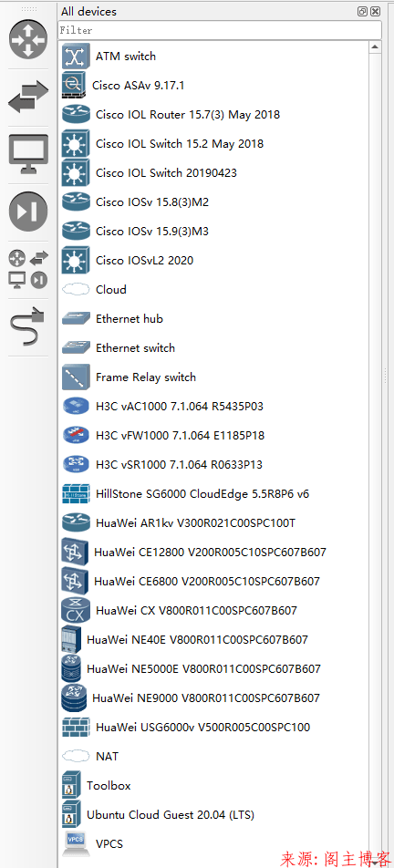Click the HuaWei AR1kv router icon
394x868 pixels.
(76, 523)
